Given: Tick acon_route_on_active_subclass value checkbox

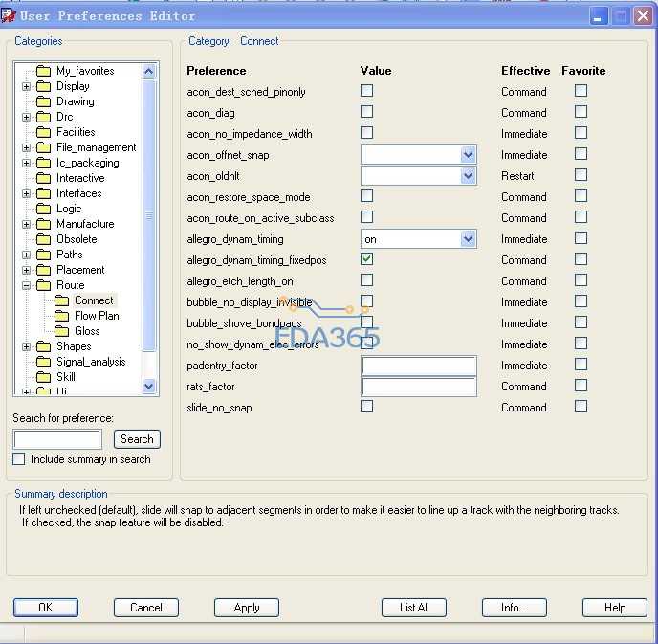Looking at the screenshot, I should click(366, 216).
